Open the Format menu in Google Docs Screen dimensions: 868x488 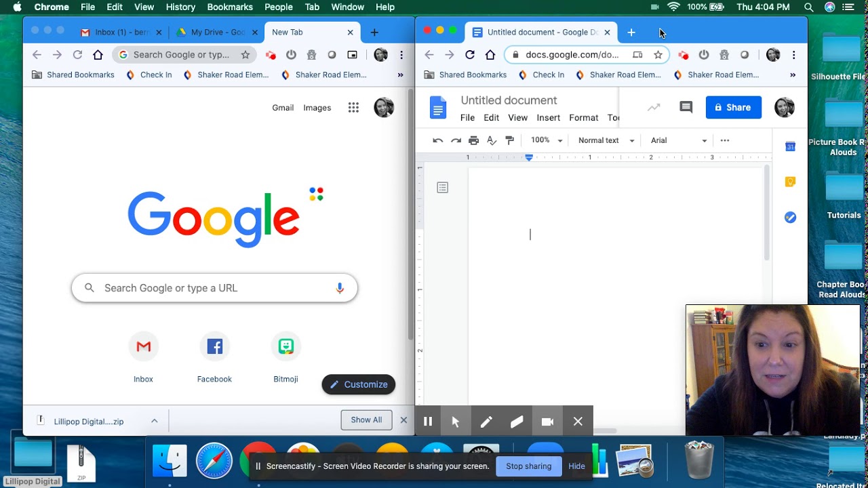point(583,118)
